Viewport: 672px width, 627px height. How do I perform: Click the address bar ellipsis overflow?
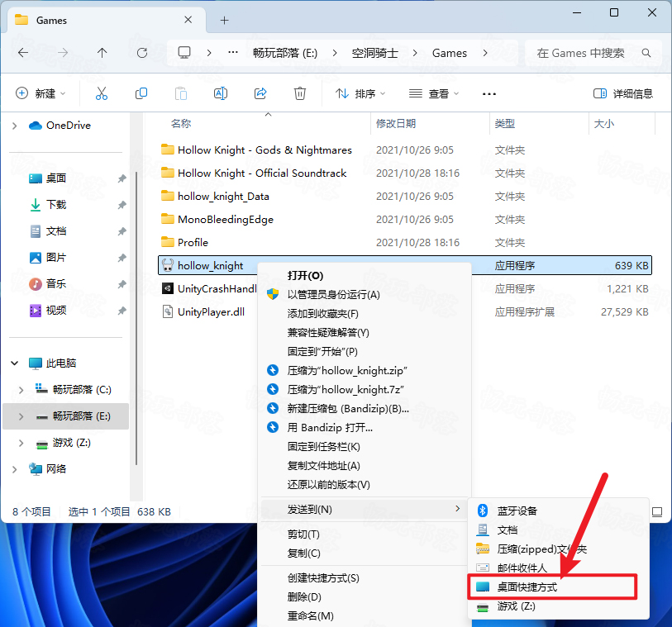(x=233, y=53)
